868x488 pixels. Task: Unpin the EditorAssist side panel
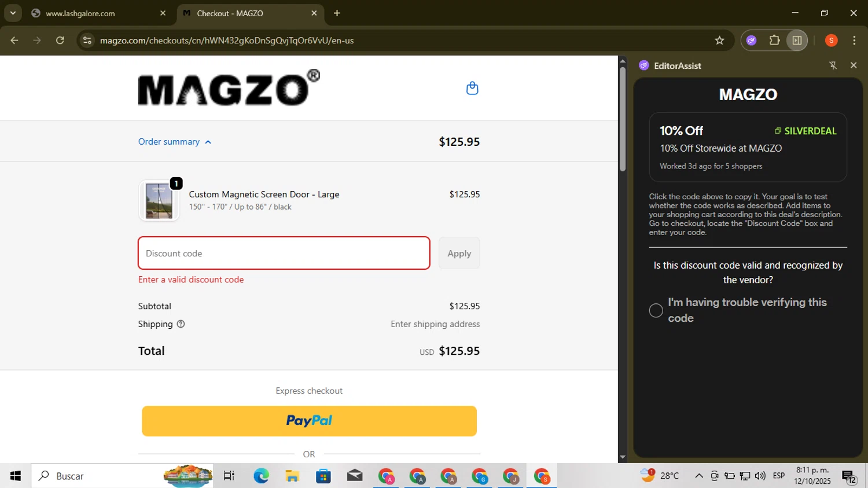tap(833, 65)
